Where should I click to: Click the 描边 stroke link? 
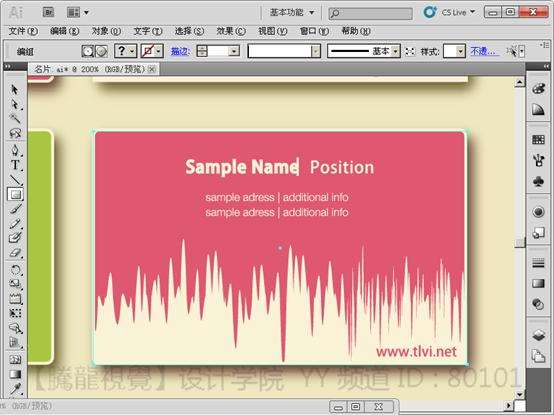click(181, 52)
